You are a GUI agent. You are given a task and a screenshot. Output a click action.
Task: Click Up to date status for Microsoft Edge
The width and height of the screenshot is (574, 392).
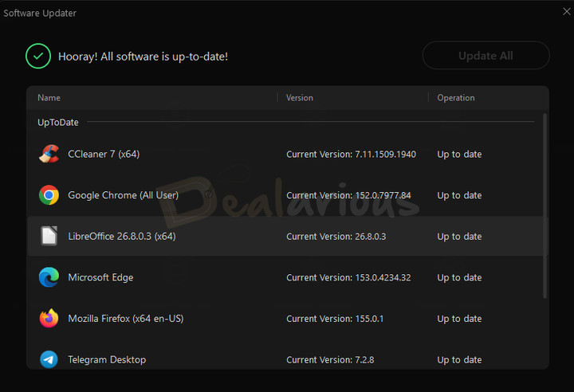[x=459, y=277]
